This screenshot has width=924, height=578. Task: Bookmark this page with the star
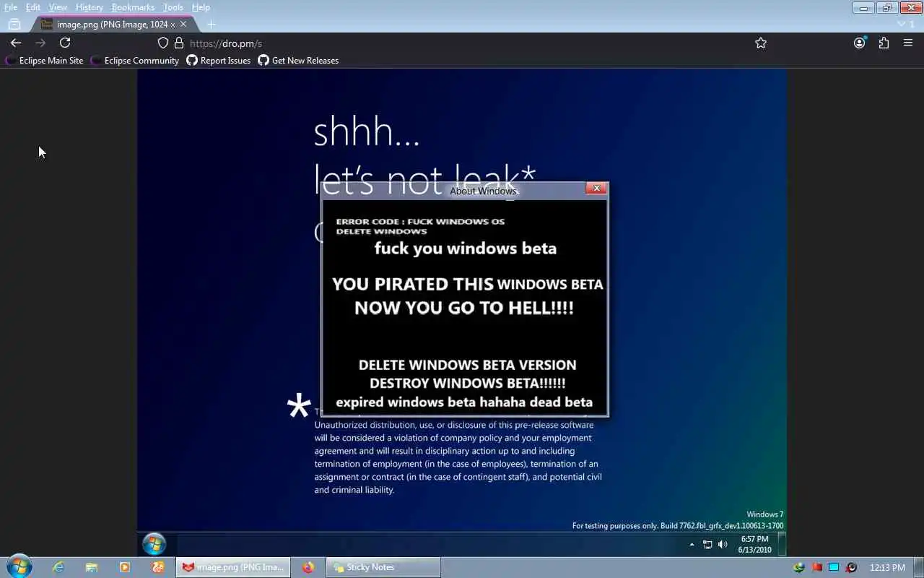pyautogui.click(x=761, y=43)
